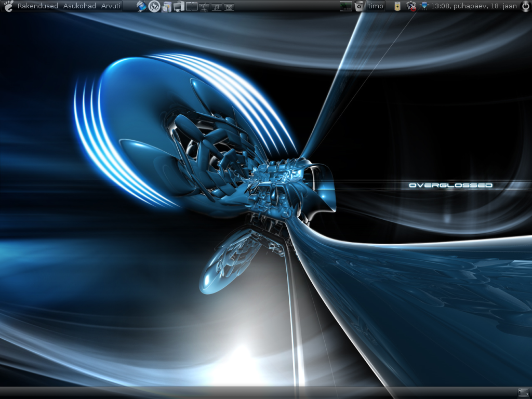532x399 pixels.
Task: Open the network connection applet
Action: [x=424, y=6]
